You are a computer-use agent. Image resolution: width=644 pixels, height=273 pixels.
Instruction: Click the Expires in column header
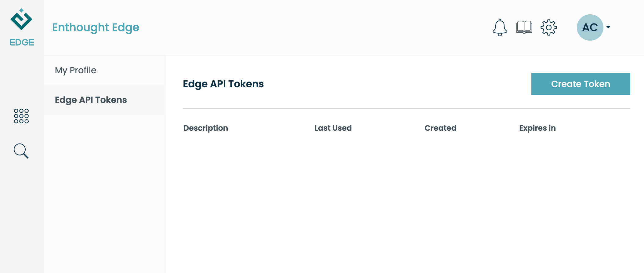point(537,128)
